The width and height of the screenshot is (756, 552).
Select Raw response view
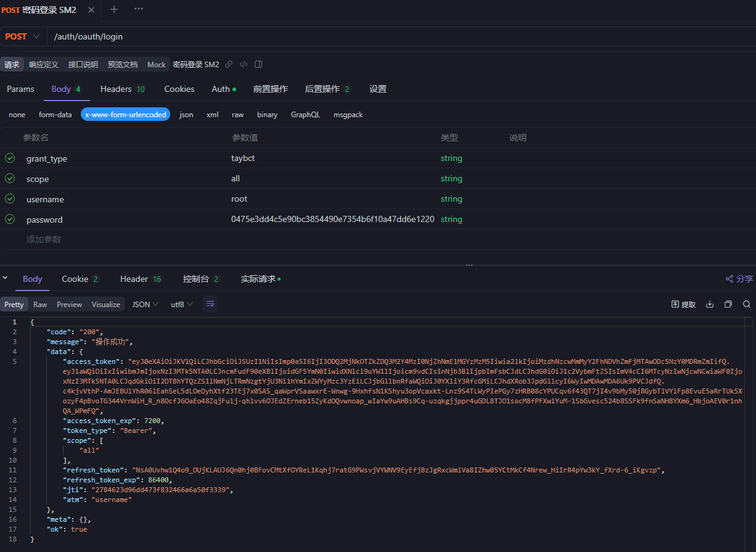coord(40,304)
